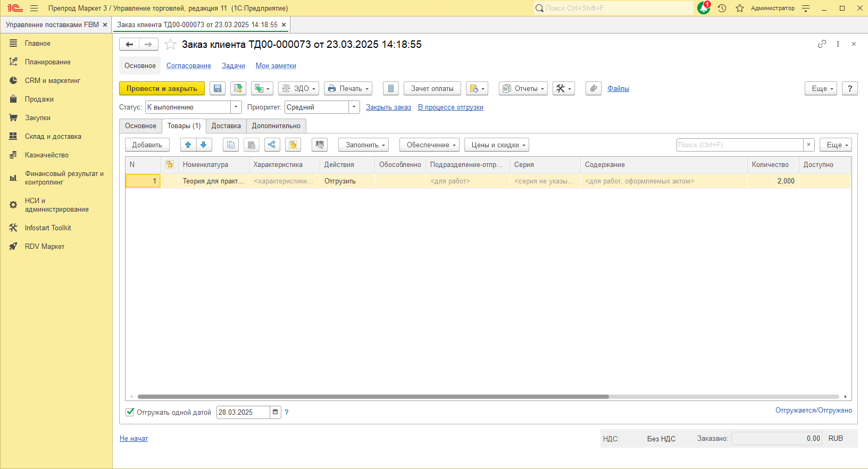The height and width of the screenshot is (469, 868).
Task: Open the Склад и доставка sidebar section
Action: (53, 137)
